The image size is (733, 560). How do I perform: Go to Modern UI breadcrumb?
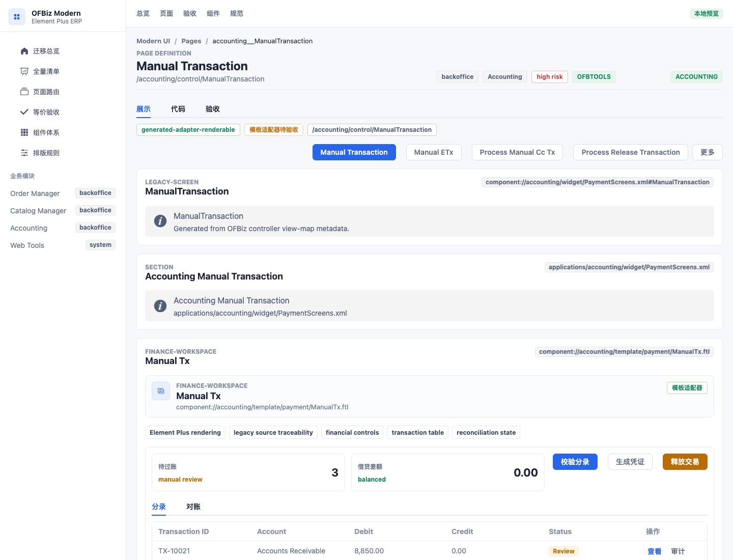point(153,41)
